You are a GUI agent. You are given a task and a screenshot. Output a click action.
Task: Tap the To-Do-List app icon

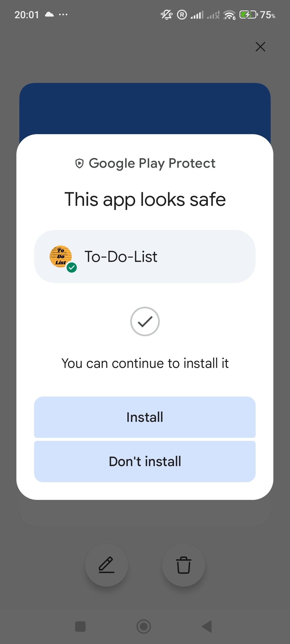coord(61,257)
